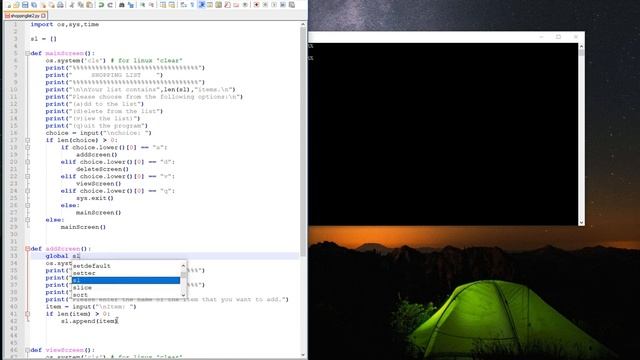Click the Copy toolbar icon
The height and width of the screenshot is (360, 640).
click(80, 5)
